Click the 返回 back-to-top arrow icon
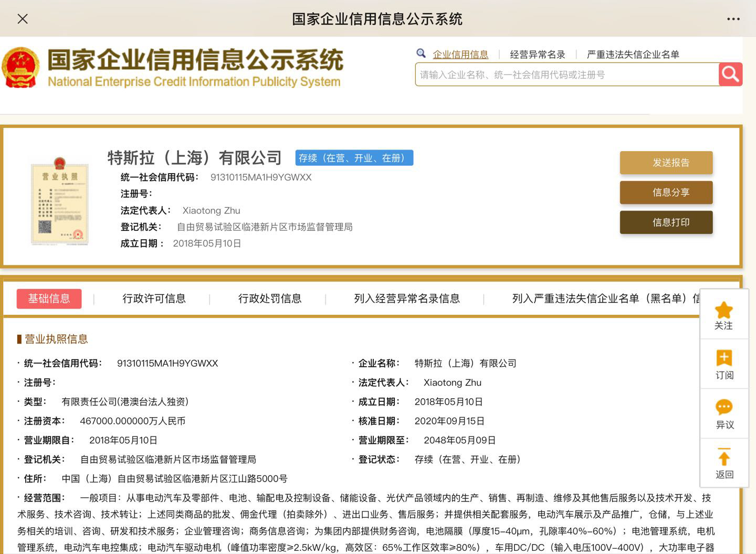The image size is (756, 554). tap(724, 457)
